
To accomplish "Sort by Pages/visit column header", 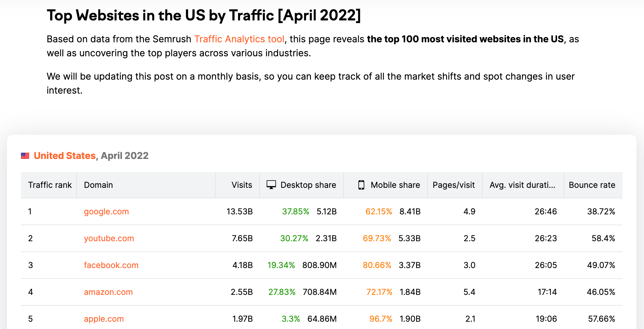I will [453, 185].
